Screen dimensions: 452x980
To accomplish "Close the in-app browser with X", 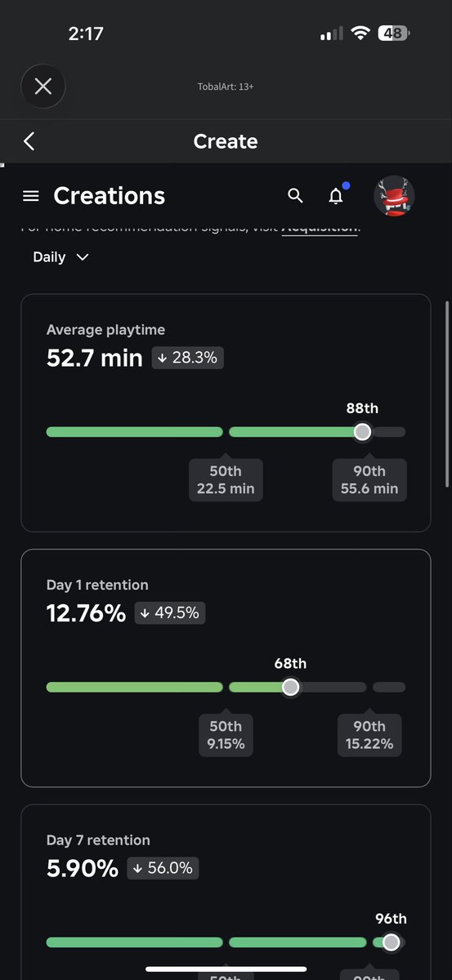I will (x=43, y=86).
